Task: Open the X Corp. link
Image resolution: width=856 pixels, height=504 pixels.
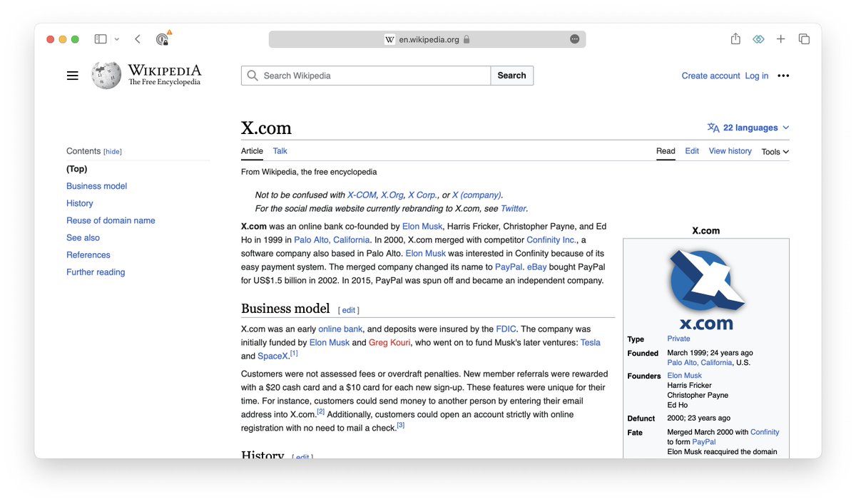Action: (x=422, y=195)
